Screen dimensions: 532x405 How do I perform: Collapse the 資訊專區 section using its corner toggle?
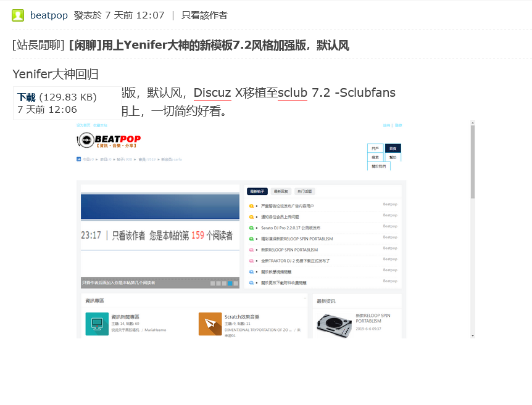(x=305, y=298)
